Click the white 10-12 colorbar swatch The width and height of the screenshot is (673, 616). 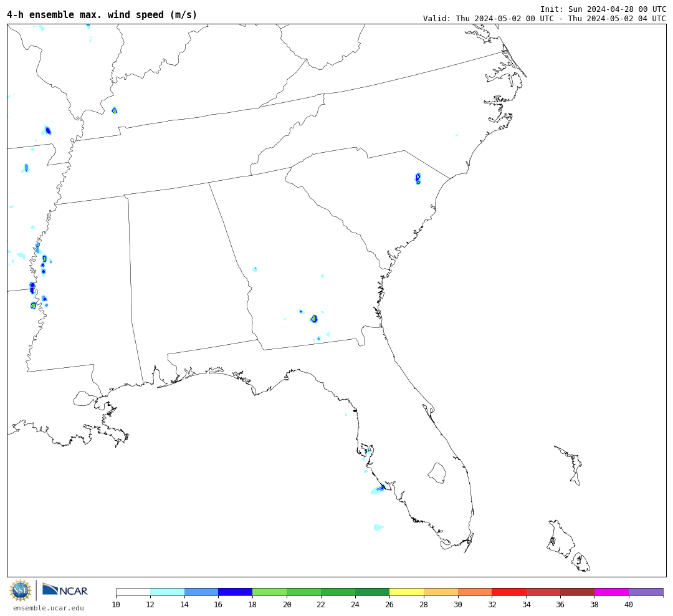(x=133, y=592)
